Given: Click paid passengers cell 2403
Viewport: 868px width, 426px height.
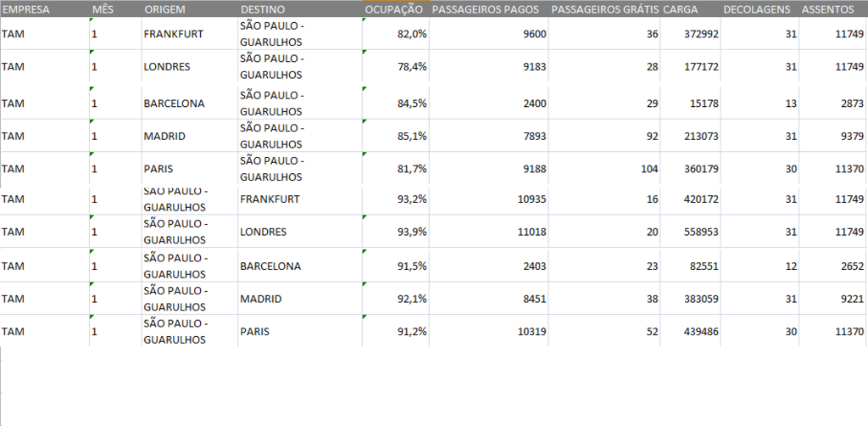Looking at the screenshot, I should (x=489, y=266).
